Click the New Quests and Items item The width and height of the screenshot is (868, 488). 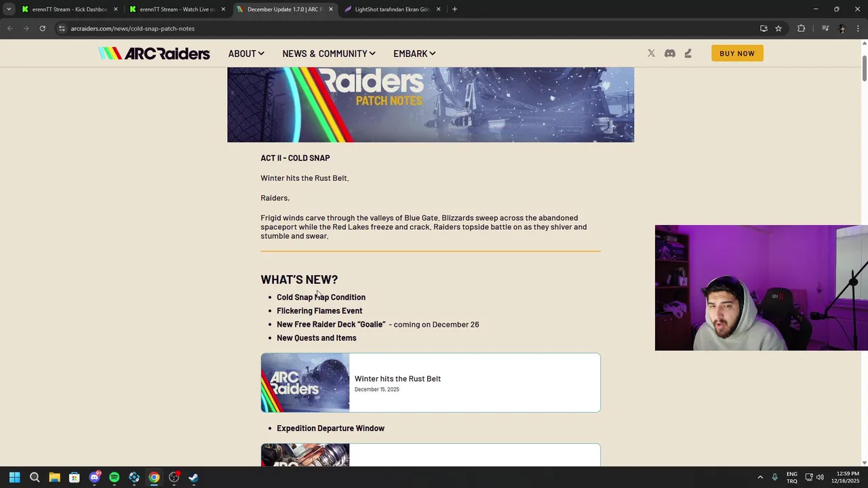point(316,338)
